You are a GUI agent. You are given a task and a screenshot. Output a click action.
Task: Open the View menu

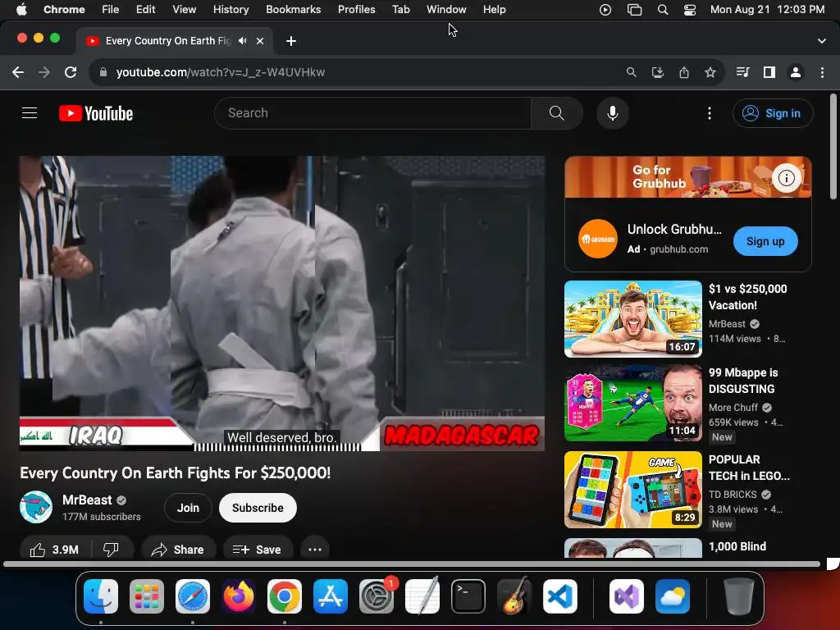[185, 10]
